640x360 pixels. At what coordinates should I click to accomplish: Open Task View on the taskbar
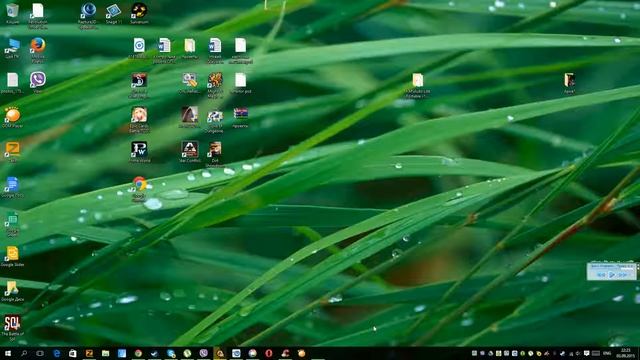point(40,353)
